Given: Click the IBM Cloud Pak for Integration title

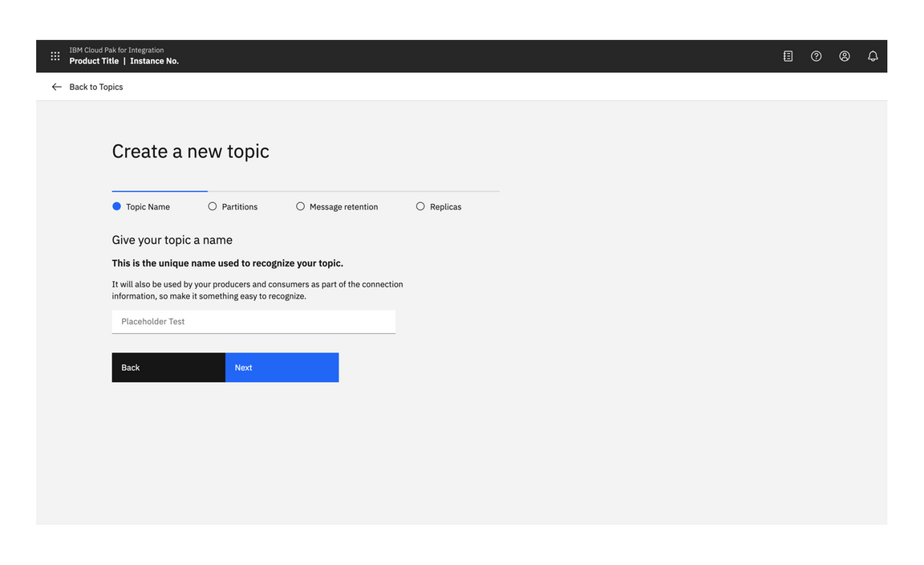Looking at the screenshot, I should 116,50.
